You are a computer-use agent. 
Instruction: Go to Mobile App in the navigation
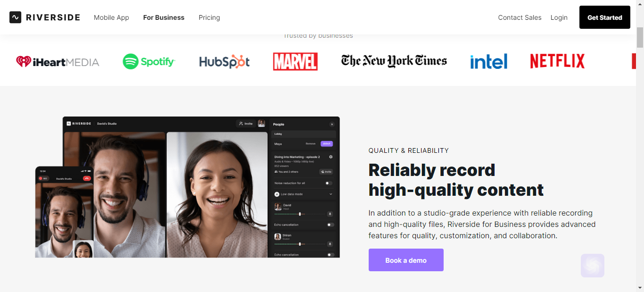111,17
